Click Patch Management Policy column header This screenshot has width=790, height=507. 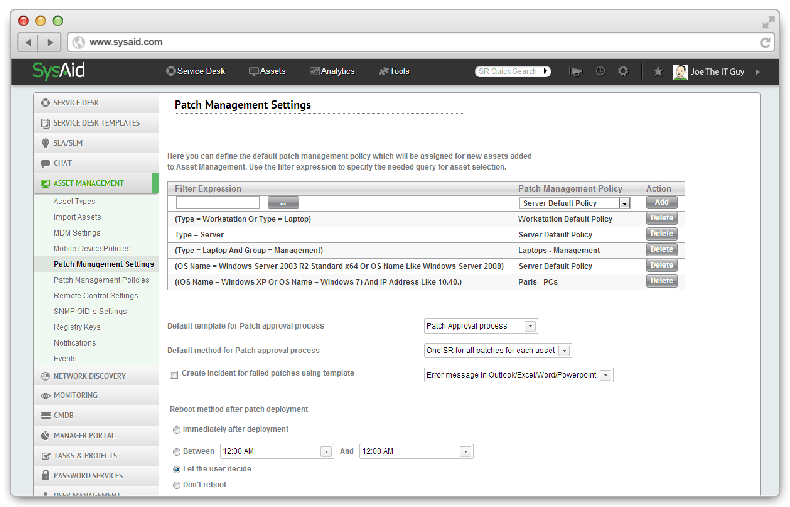[x=570, y=188]
